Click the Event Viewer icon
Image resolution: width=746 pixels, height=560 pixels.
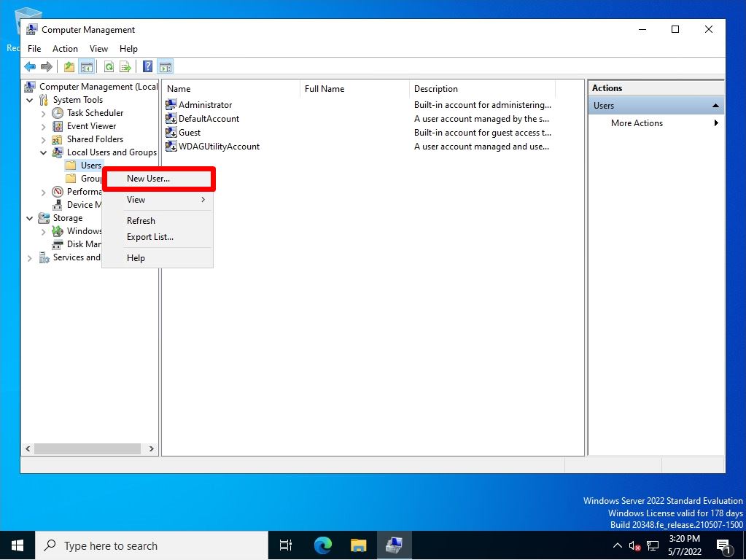(58, 126)
